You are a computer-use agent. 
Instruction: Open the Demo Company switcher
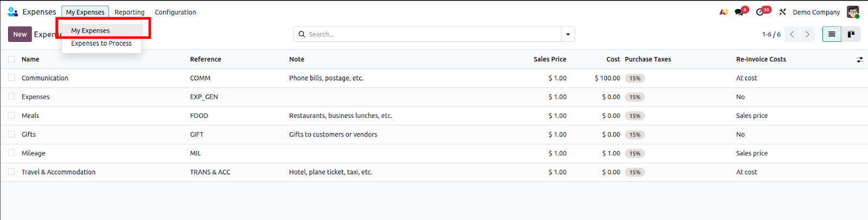(816, 12)
